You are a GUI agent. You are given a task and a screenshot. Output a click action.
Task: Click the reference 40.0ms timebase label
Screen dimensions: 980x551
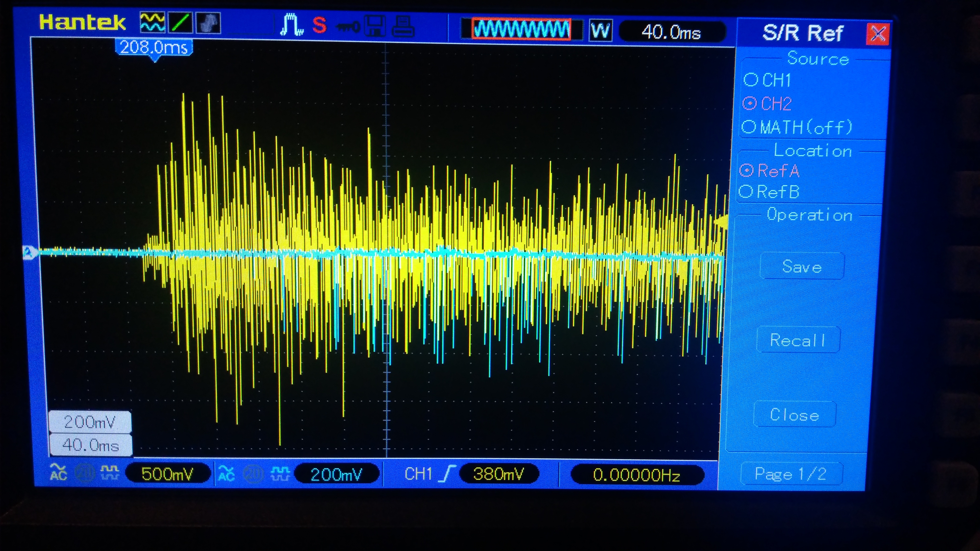[x=90, y=445]
